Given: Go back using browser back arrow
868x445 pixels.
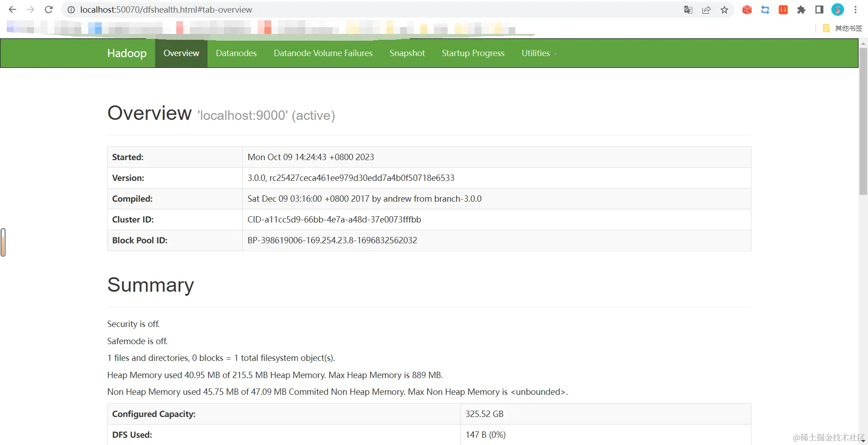Looking at the screenshot, I should pos(13,9).
